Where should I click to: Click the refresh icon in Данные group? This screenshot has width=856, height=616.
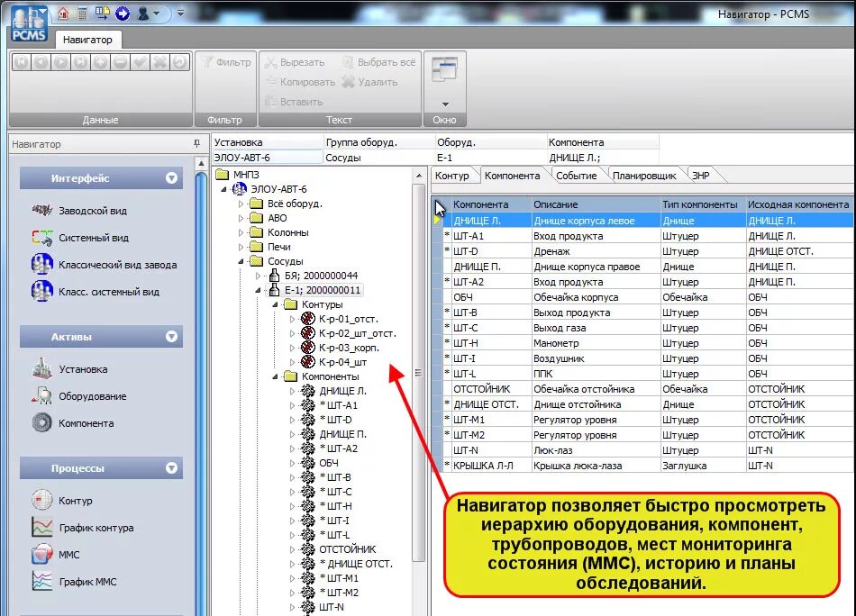coord(179,62)
